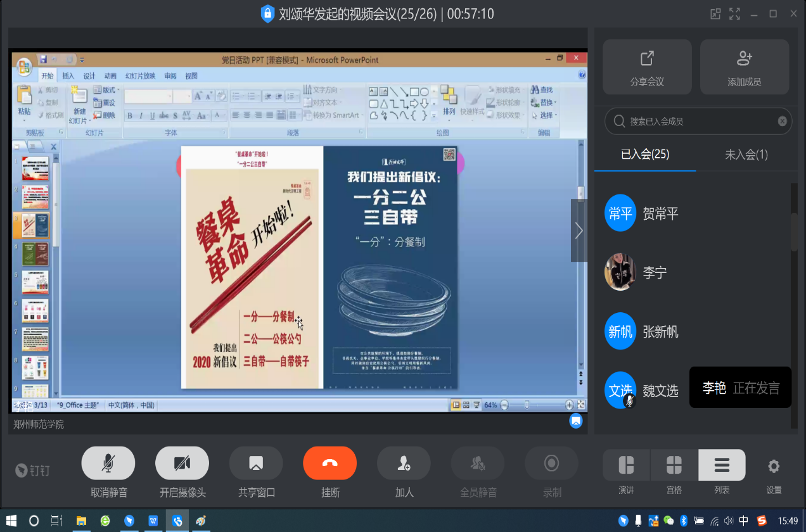Select the list (列表) view layout
Screen dimensions: 806x532
click(722, 465)
